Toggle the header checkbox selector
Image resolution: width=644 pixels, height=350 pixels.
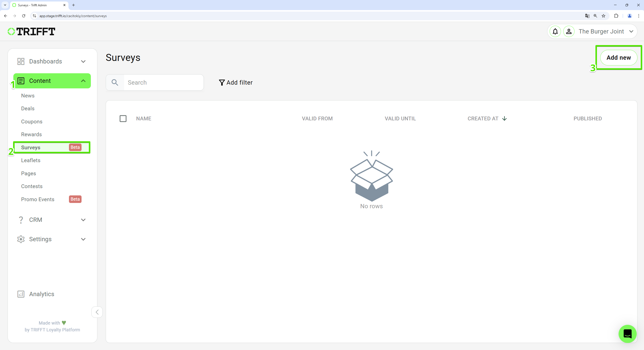(x=123, y=119)
